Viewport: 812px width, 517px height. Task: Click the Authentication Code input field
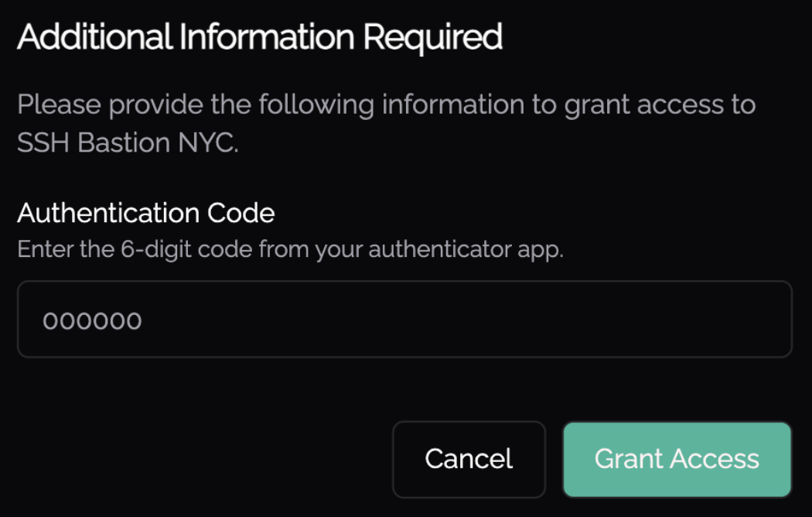404,320
